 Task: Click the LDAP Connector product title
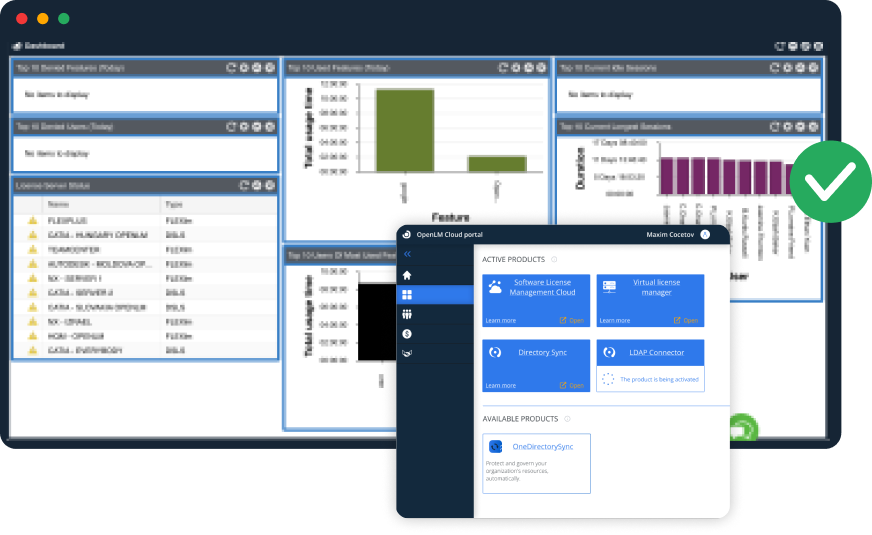coord(658,353)
